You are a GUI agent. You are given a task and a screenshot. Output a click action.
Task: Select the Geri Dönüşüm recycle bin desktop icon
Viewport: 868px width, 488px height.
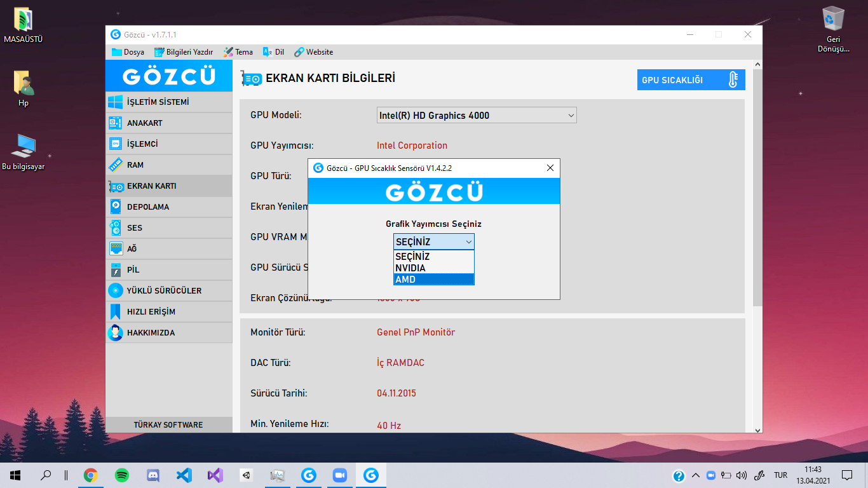click(833, 29)
